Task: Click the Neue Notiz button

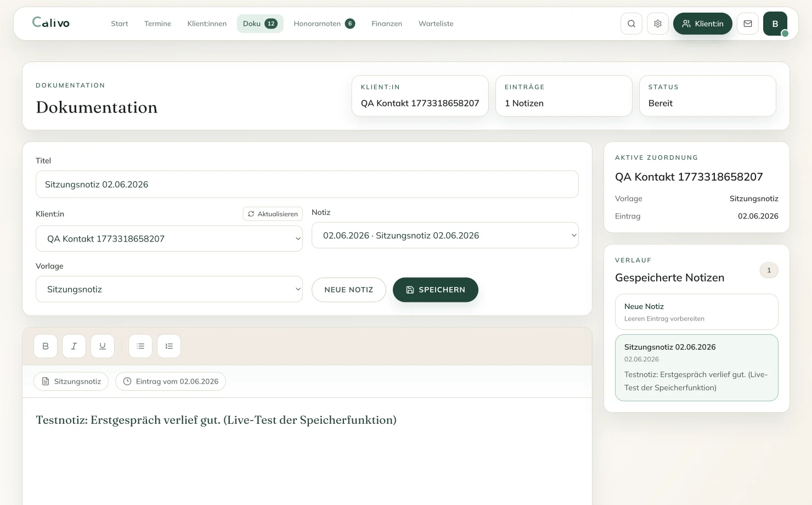Action: coord(349,290)
